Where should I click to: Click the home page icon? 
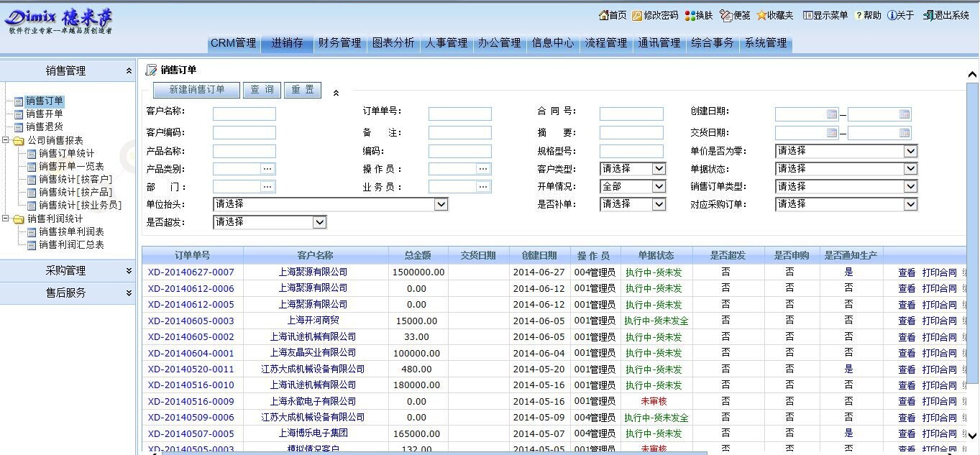tap(603, 15)
